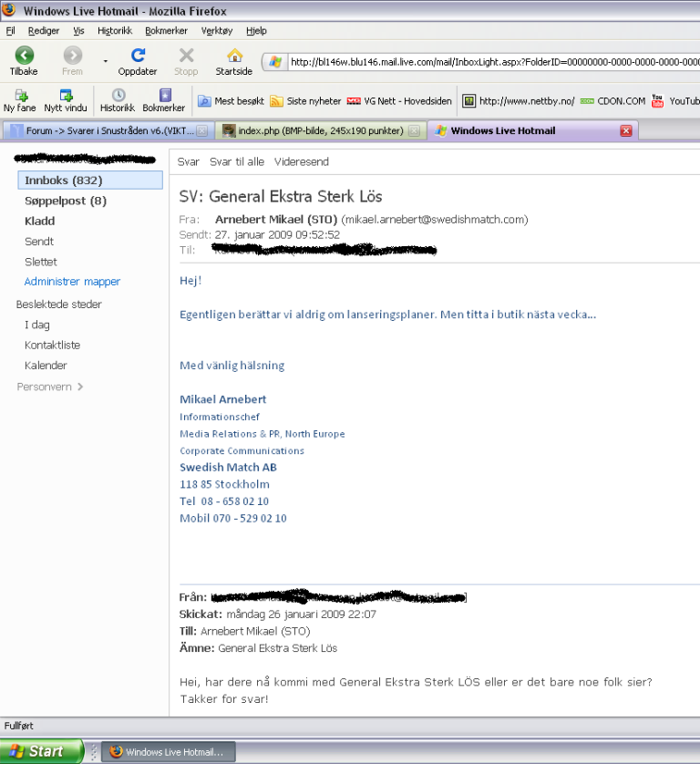
Task: Open the Historikk menu in menu bar
Action: (115, 31)
